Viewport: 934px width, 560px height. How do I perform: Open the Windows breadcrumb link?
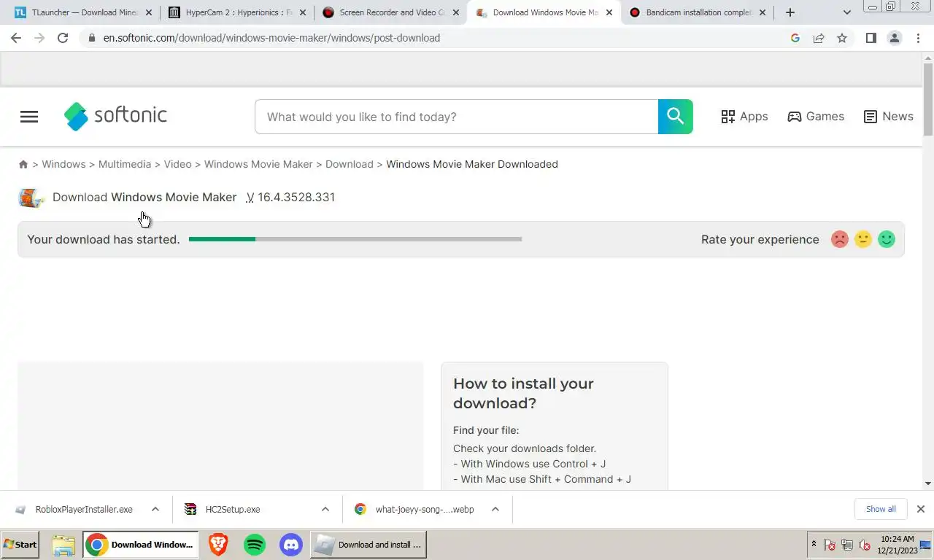63,165
